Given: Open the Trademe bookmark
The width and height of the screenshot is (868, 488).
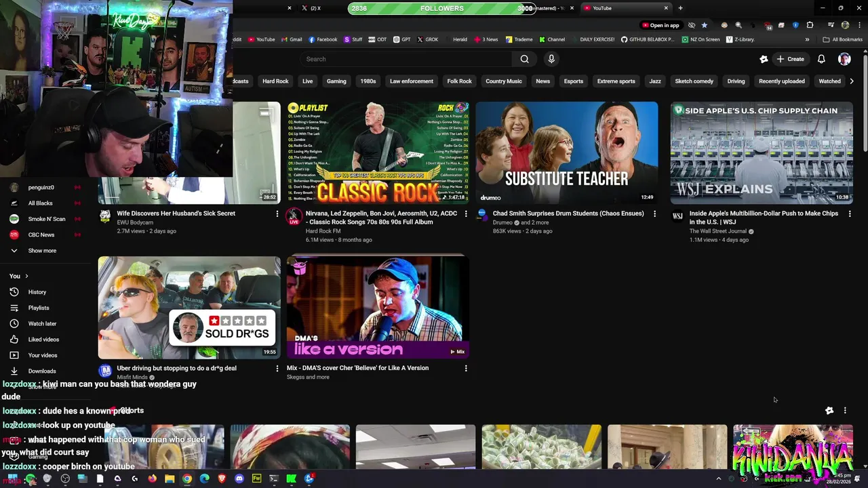Looking at the screenshot, I should pyautogui.click(x=519, y=39).
